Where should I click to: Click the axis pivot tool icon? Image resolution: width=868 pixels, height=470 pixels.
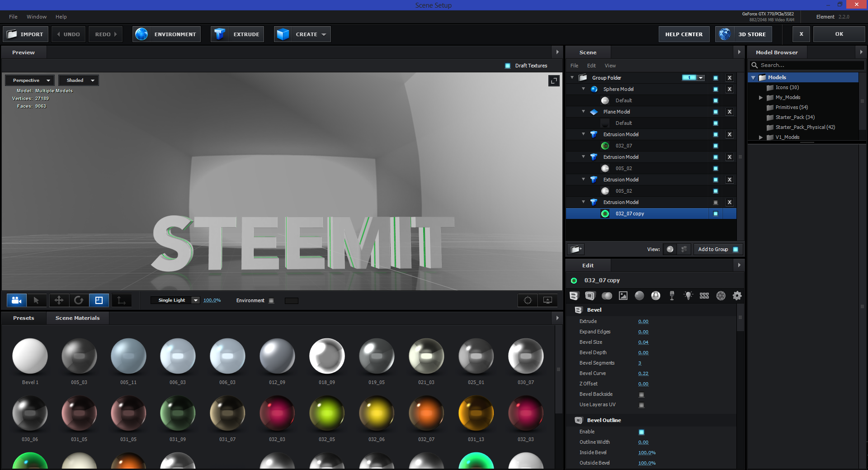(121, 300)
